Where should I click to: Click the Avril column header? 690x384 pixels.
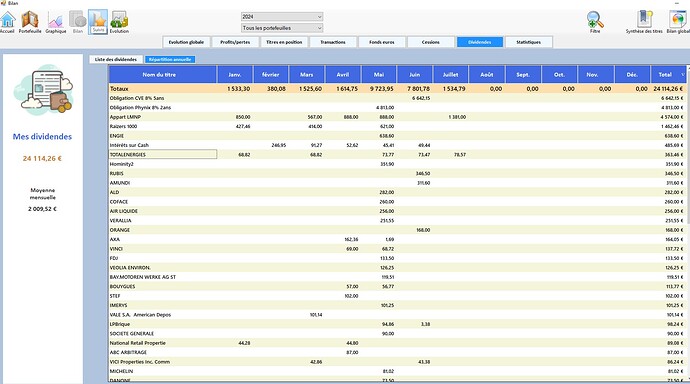tap(343, 75)
